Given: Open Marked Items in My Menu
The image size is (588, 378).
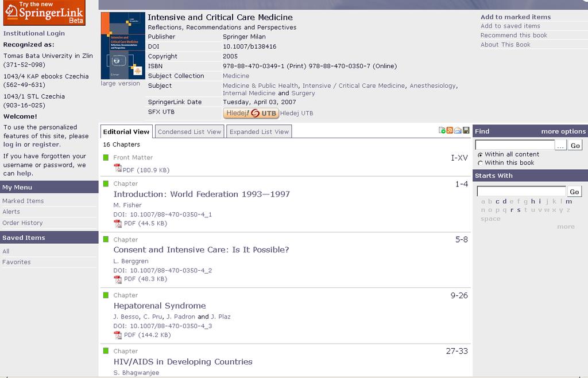Looking at the screenshot, I should [23, 201].
